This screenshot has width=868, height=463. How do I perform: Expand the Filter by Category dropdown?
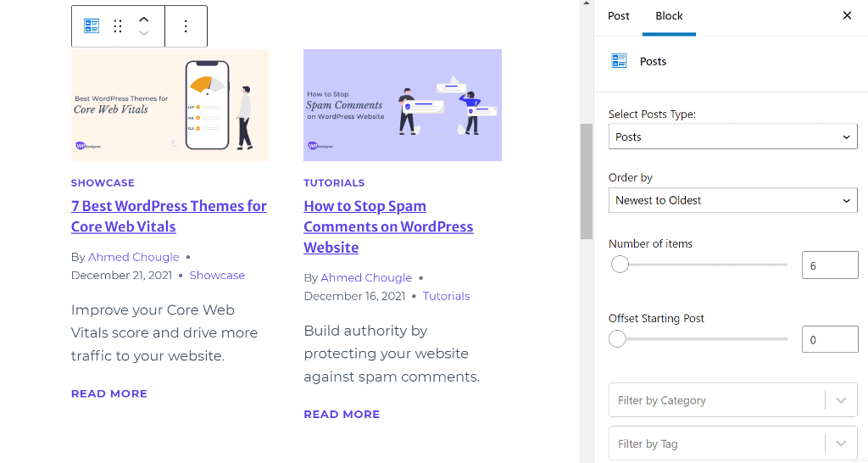(841, 400)
